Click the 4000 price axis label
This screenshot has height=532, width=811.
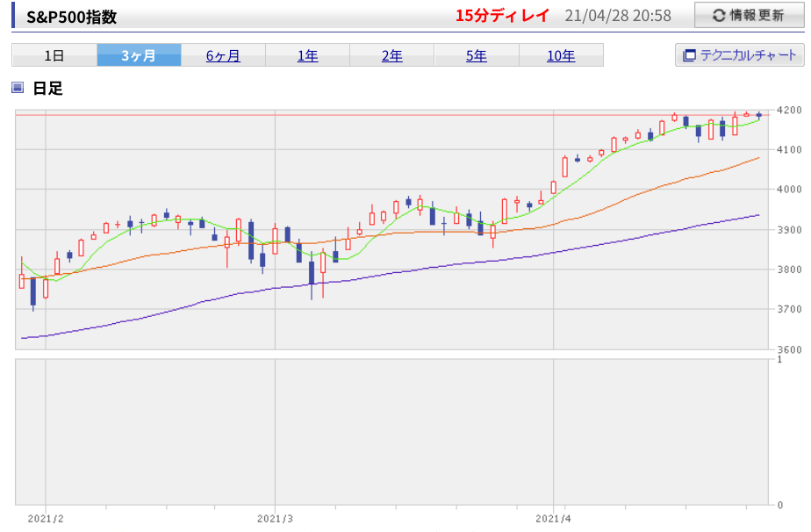[x=789, y=190]
